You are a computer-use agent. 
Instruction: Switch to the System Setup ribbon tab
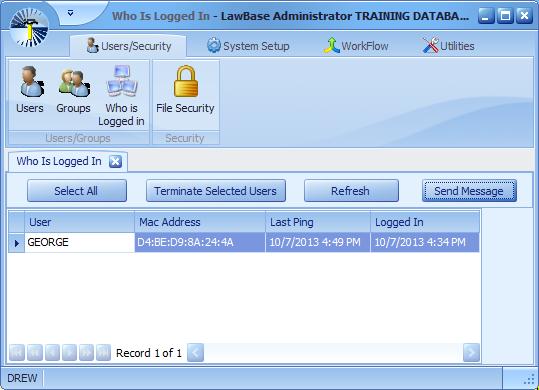[x=248, y=46]
